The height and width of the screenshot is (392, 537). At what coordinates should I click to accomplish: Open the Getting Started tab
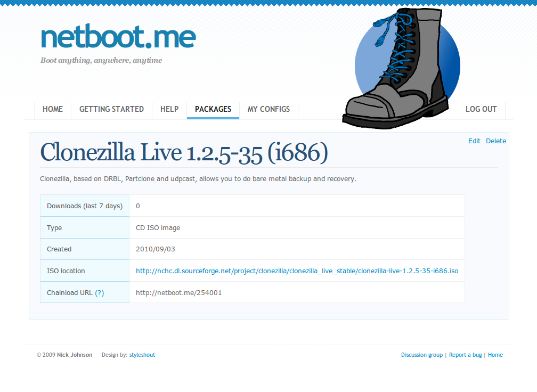coord(112,109)
